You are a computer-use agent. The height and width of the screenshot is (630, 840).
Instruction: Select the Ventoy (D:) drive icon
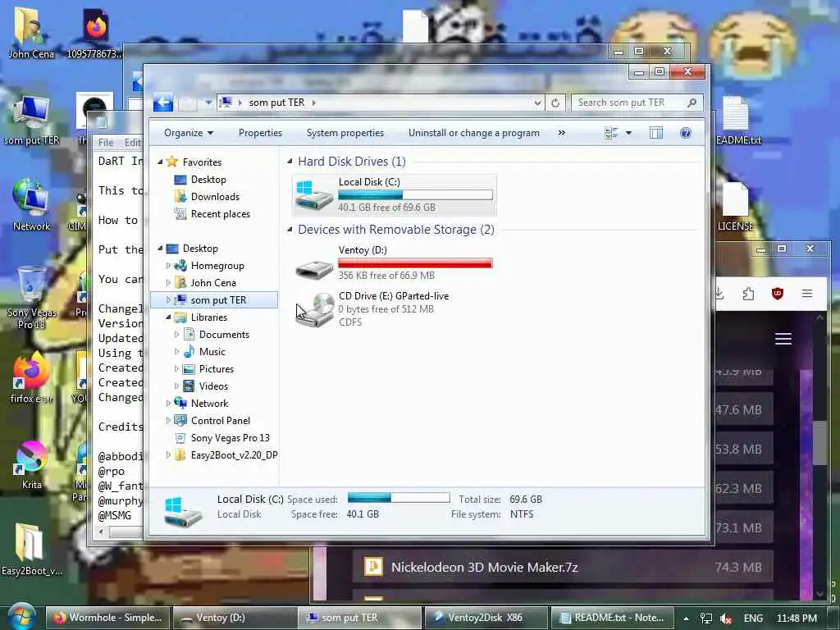point(314,267)
